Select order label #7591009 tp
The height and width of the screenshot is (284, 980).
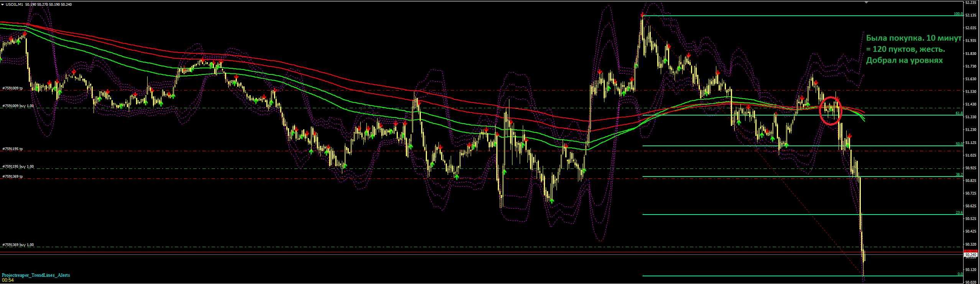(13, 88)
